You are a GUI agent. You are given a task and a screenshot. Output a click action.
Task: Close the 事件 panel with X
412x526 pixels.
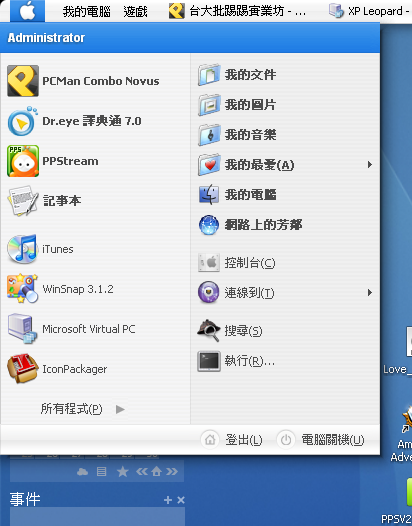point(181,500)
